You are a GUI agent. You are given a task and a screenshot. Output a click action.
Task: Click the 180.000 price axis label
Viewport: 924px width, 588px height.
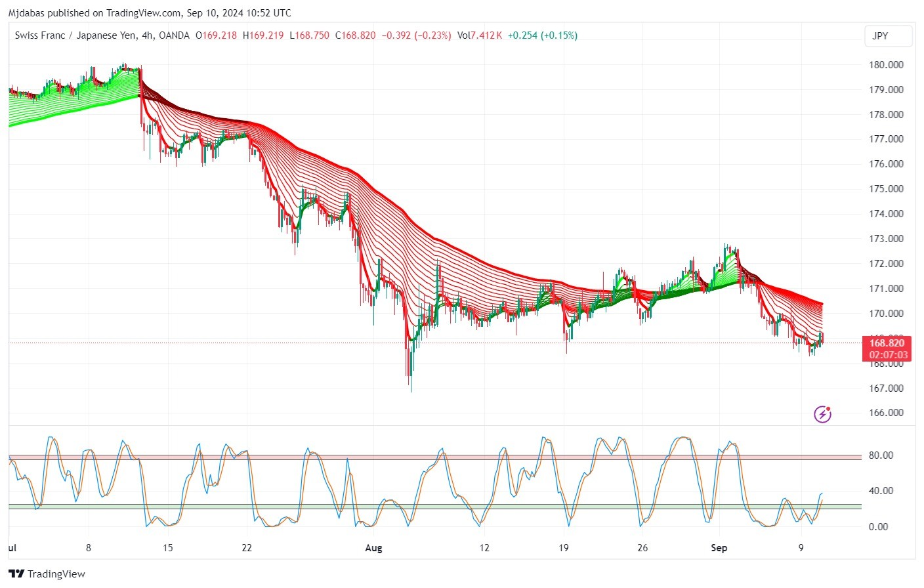(x=886, y=65)
